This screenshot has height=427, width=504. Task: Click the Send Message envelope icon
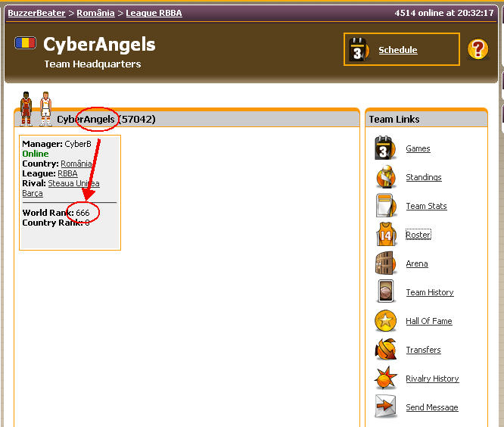pyautogui.click(x=386, y=407)
